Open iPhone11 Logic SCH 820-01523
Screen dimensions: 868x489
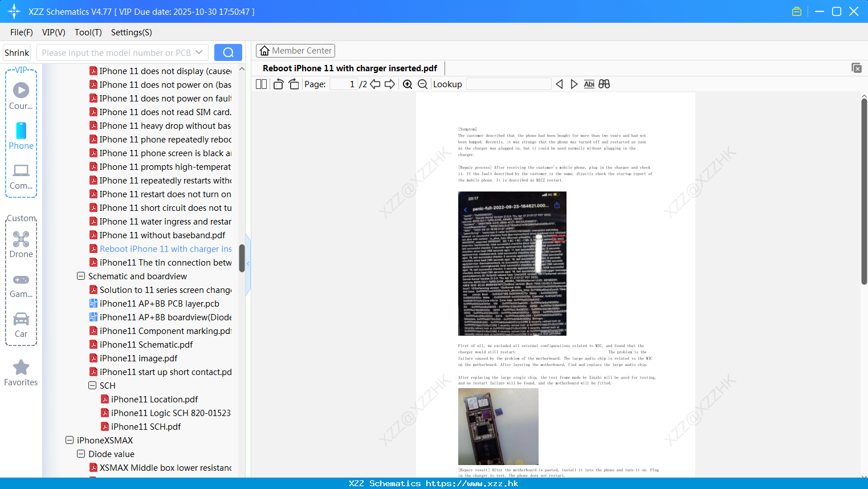click(x=170, y=413)
